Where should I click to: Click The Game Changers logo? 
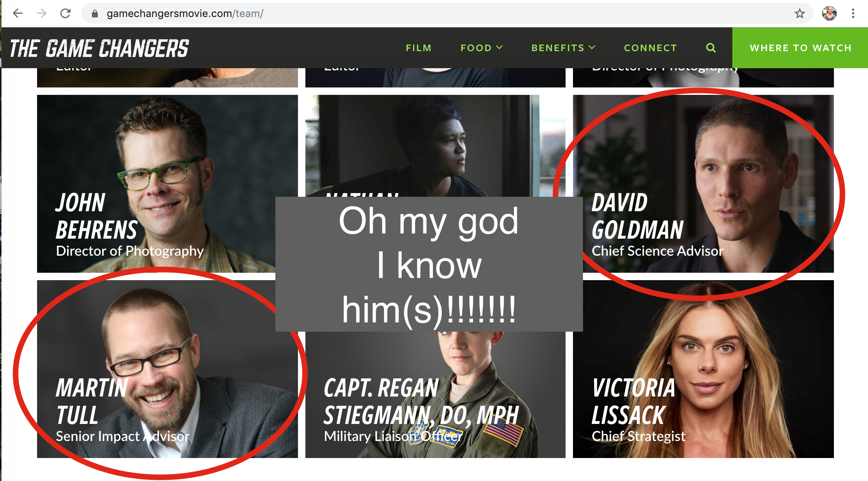coord(99,49)
